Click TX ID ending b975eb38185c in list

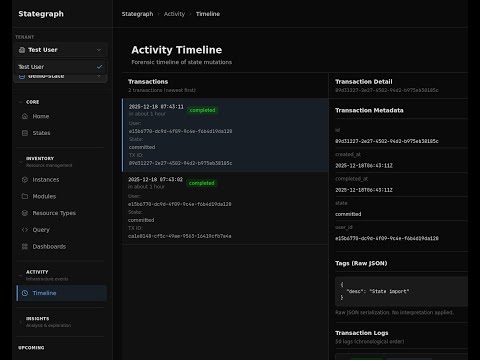[x=181, y=163]
